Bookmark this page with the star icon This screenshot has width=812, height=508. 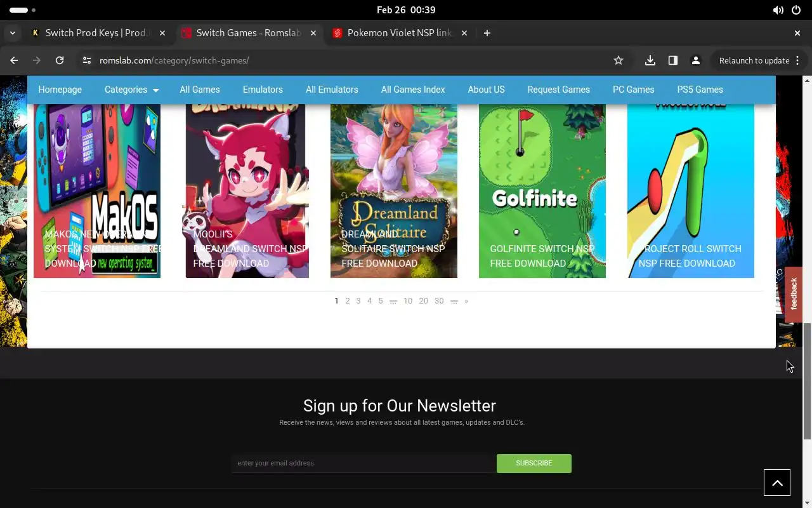point(619,60)
